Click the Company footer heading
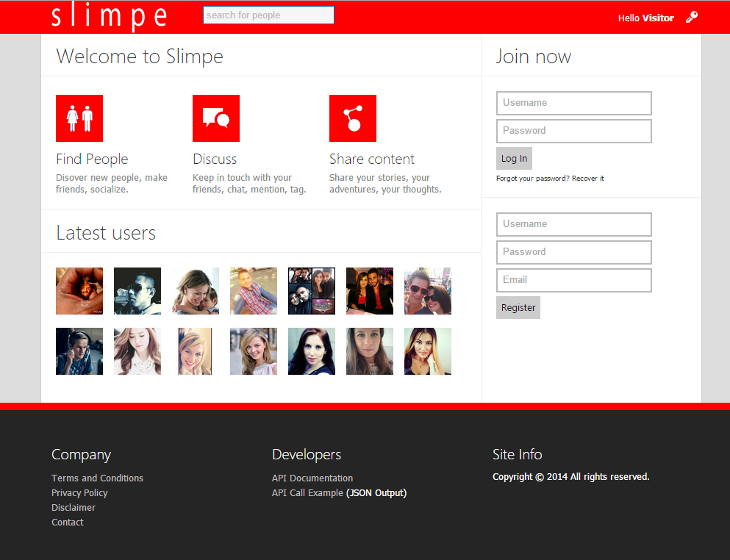This screenshot has width=730, height=560. [x=81, y=455]
